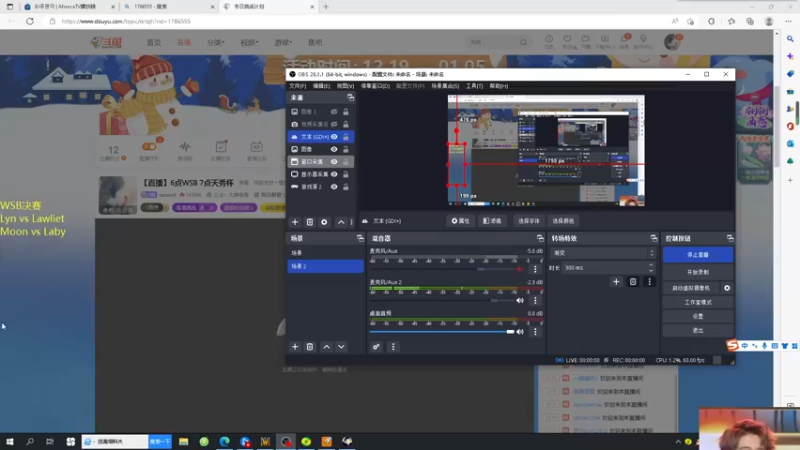The image size is (800, 450).
Task: Open the mixer panel's bottom three-dot menu
Action: (x=393, y=347)
